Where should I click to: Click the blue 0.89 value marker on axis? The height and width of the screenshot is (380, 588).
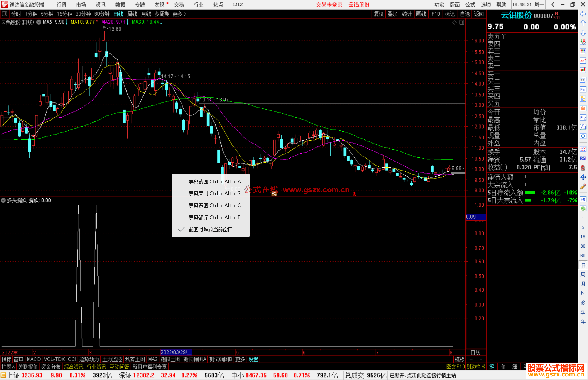[x=476, y=217]
